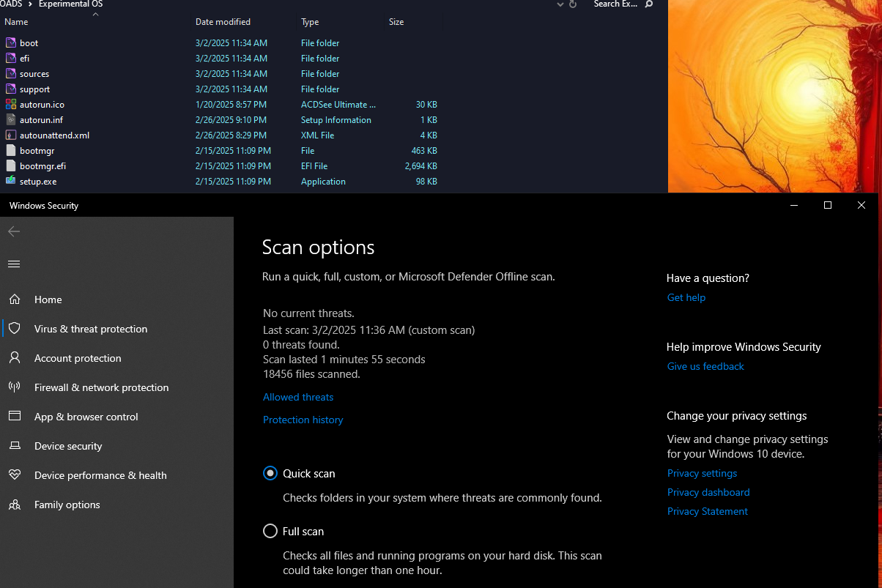Refresh the Explorer address bar

coord(573,4)
